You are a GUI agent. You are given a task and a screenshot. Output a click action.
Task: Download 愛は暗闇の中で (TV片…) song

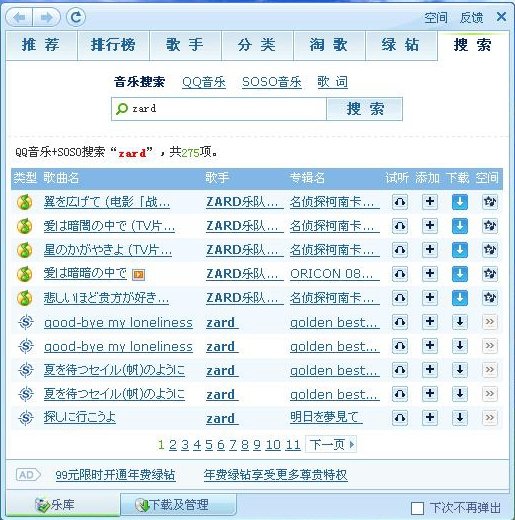pos(460,226)
